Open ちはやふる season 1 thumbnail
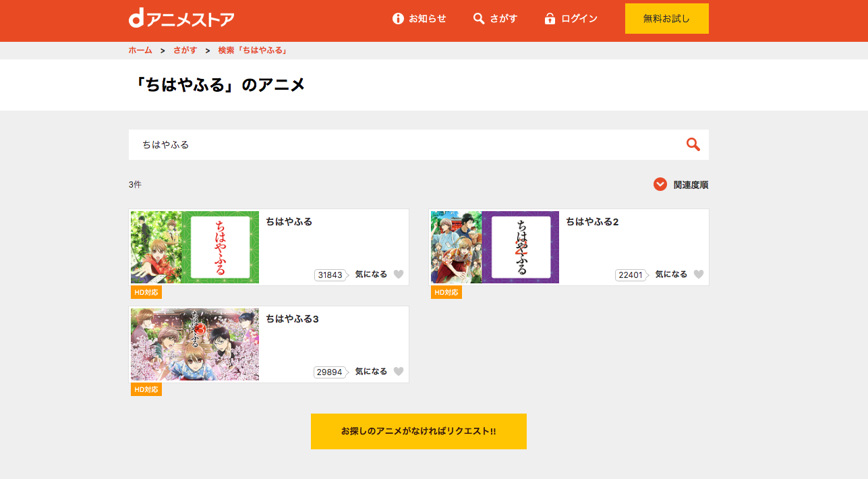Viewport: 868px width, 479px height. pyautogui.click(x=195, y=247)
